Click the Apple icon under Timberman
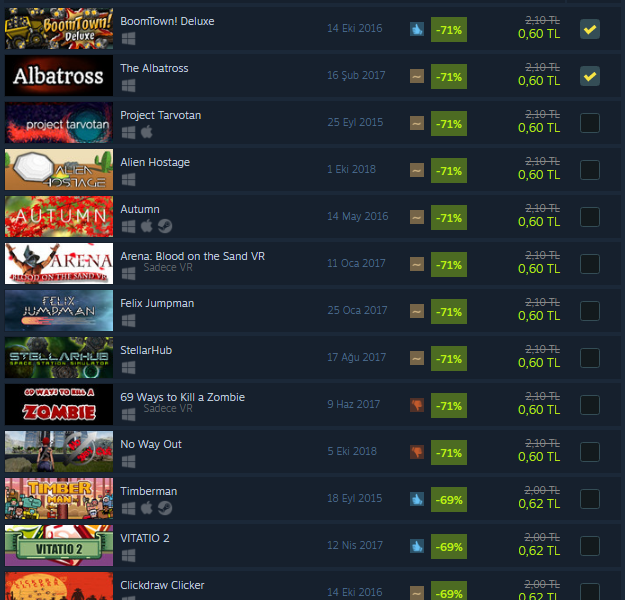Viewport: 625px width, 600px height. coord(147,508)
